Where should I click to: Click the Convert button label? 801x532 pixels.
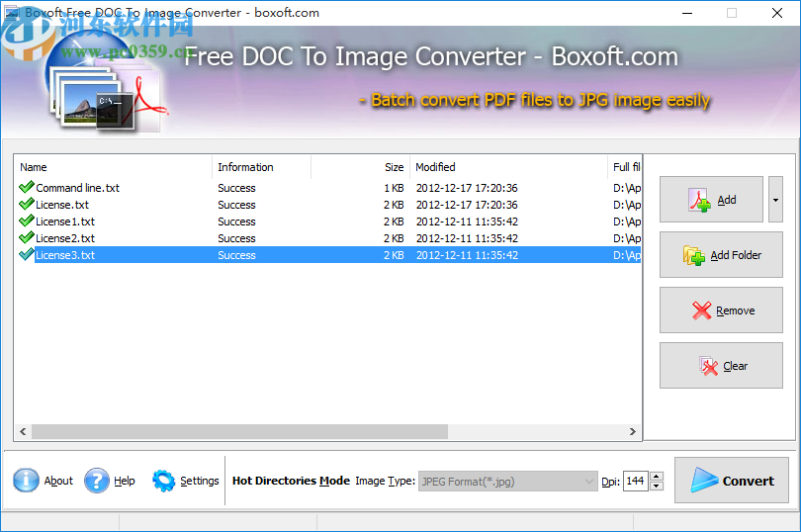[749, 481]
